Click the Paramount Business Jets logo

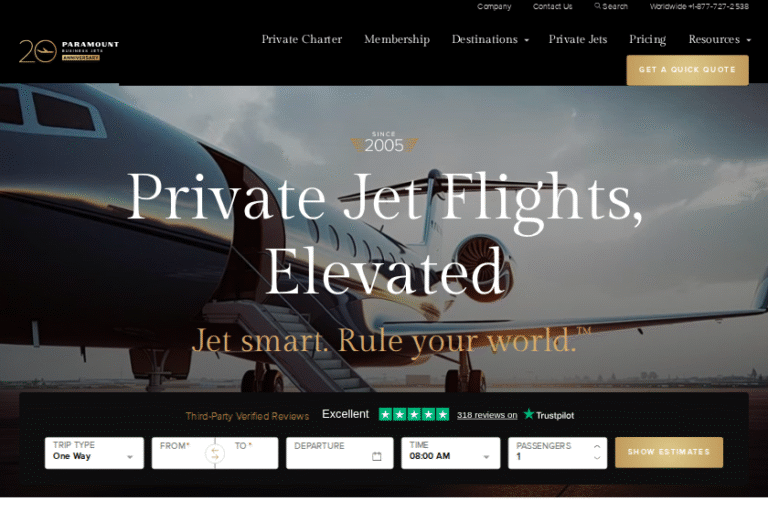pos(69,51)
